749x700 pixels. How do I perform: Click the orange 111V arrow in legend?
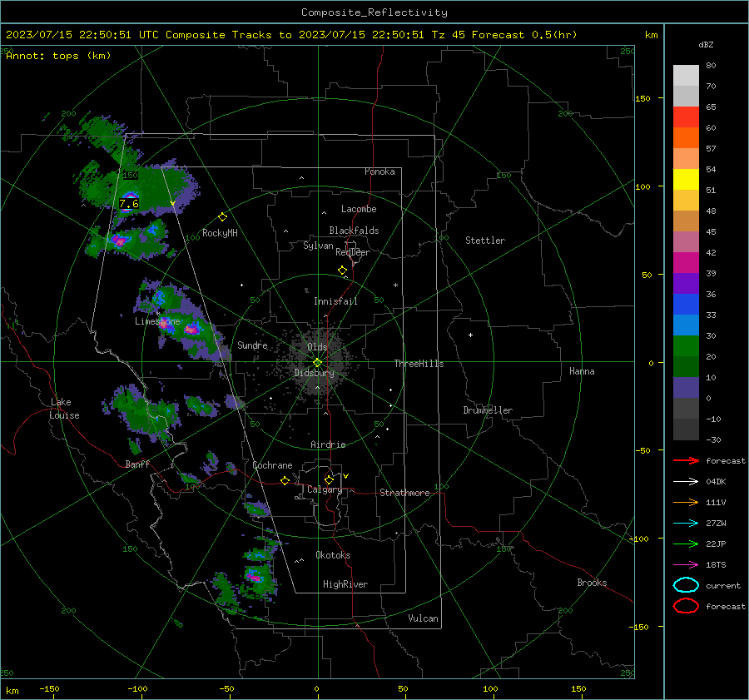pyautogui.click(x=686, y=502)
